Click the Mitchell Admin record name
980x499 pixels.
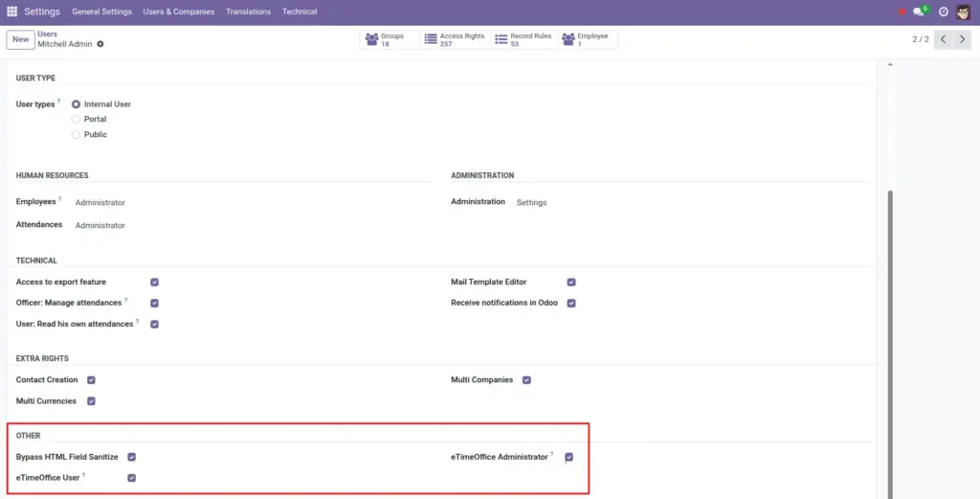[x=65, y=44]
